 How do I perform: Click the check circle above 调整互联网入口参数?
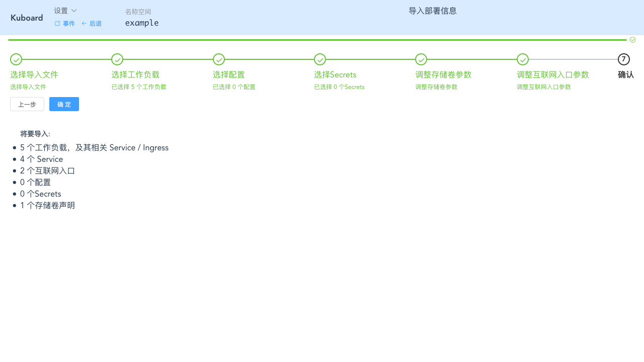(x=523, y=59)
